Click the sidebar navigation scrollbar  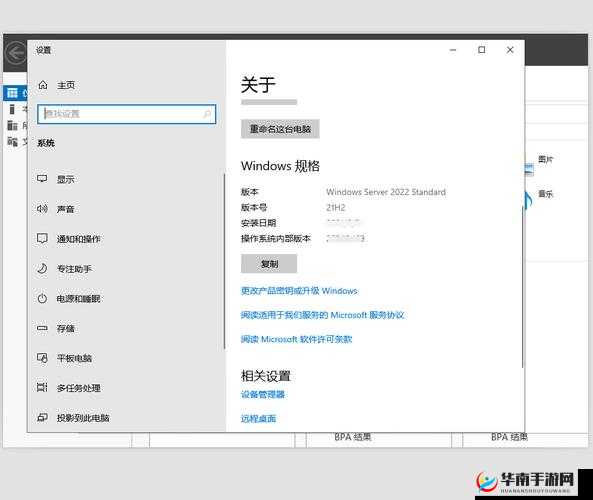pos(224,261)
